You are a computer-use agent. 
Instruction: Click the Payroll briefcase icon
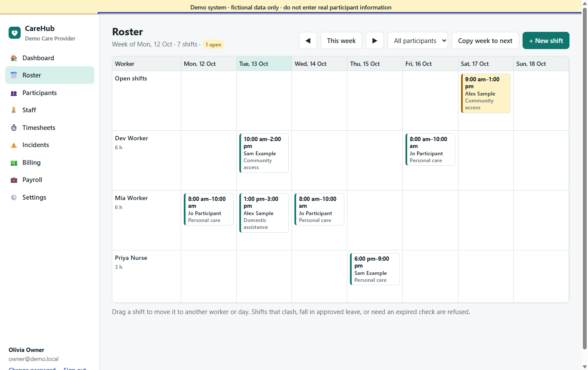click(14, 180)
